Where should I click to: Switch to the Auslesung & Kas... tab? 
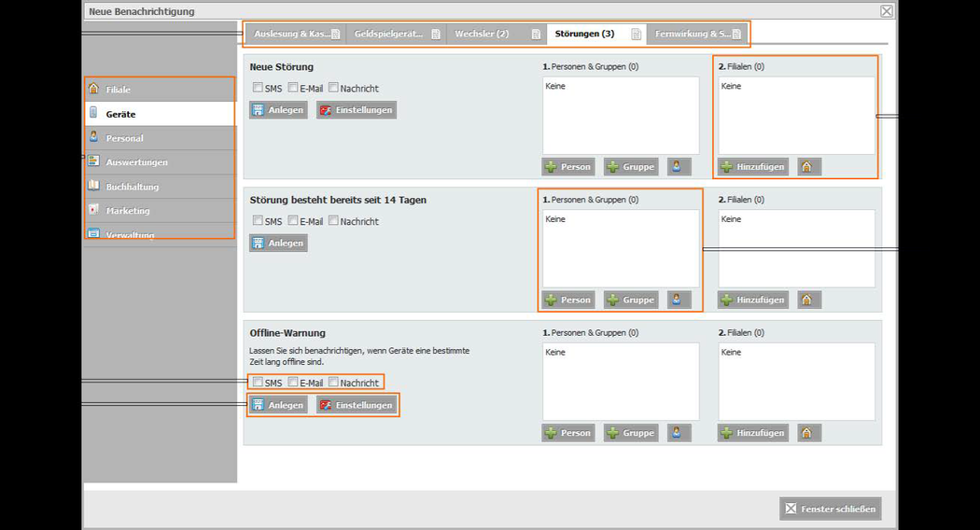pyautogui.click(x=296, y=34)
